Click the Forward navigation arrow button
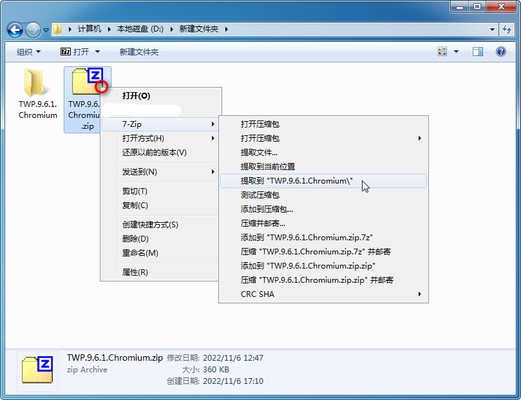Viewport: 521px width, 400px height. pyautogui.click(x=33, y=30)
